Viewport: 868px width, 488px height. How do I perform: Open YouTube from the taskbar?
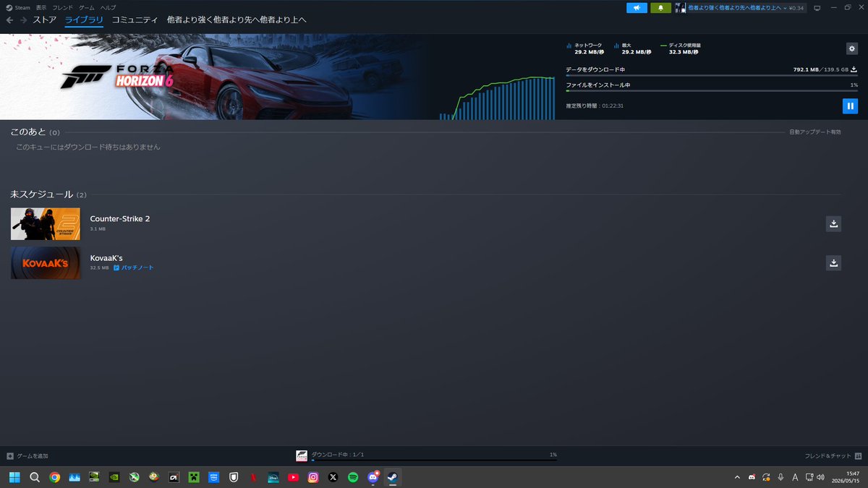293,477
